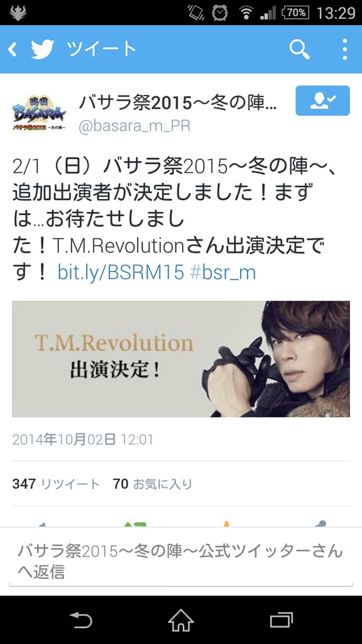The width and height of the screenshot is (362, 644).
Task: Open the バサラ祭2015 account name
Action: click(178, 104)
